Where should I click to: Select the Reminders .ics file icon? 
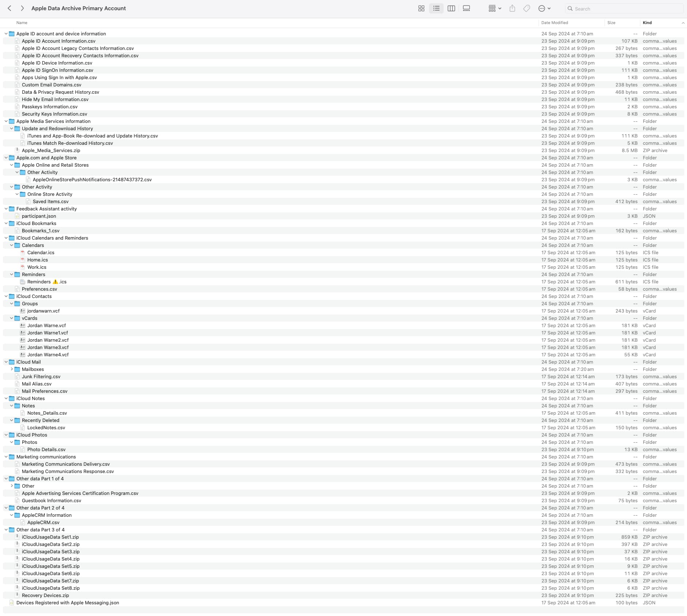pos(23,282)
